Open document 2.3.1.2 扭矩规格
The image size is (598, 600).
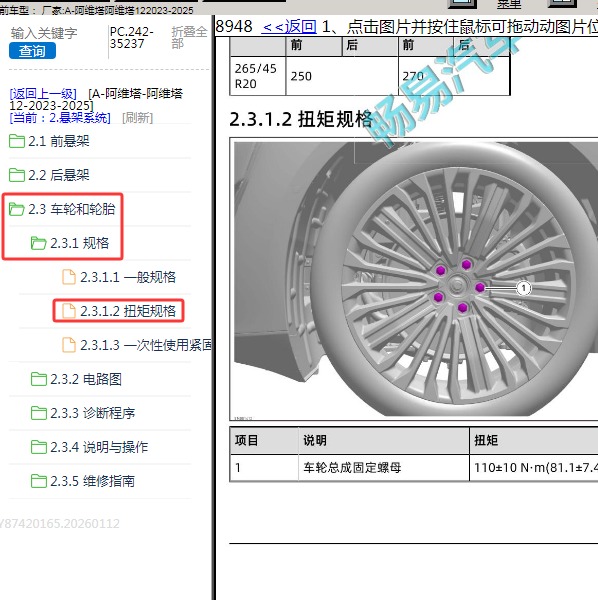tap(128, 311)
